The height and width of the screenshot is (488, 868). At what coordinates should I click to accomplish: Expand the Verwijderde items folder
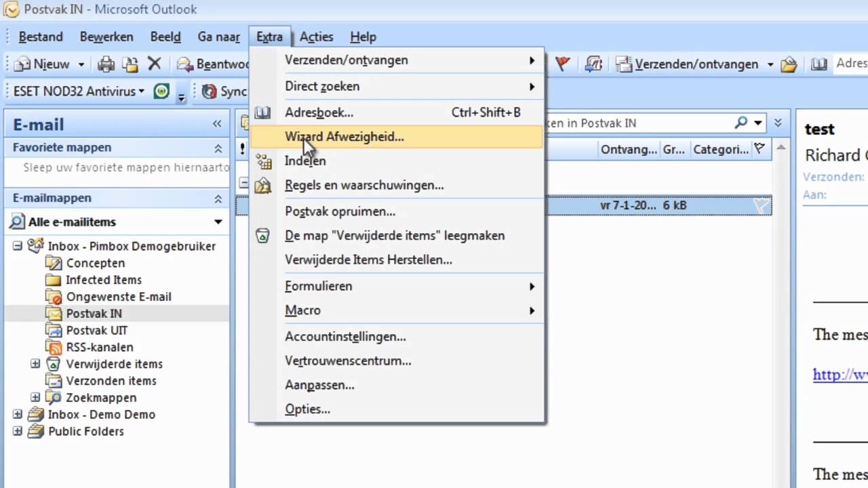click(x=35, y=364)
